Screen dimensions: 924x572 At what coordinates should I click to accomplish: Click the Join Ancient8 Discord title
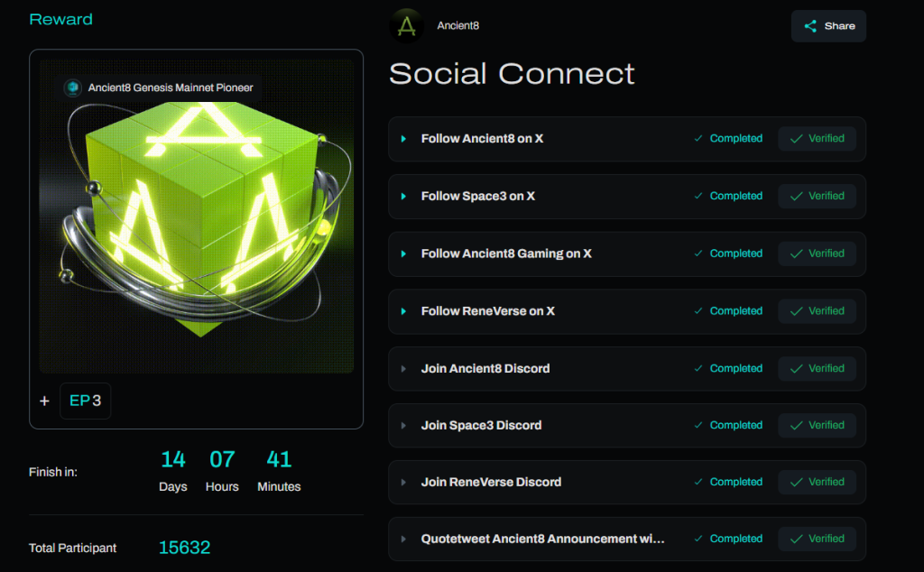tap(485, 369)
